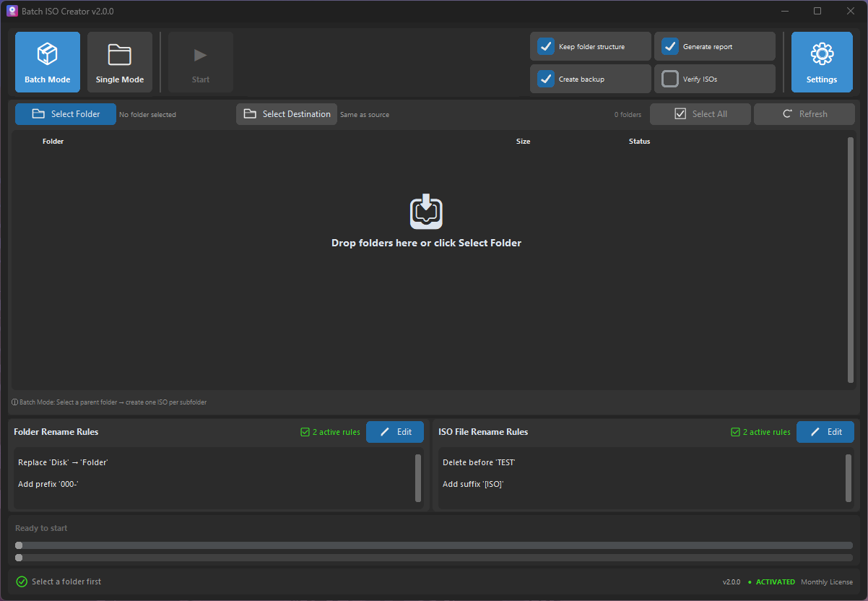Click the Folder Rename Rules scrollbar

pos(418,477)
